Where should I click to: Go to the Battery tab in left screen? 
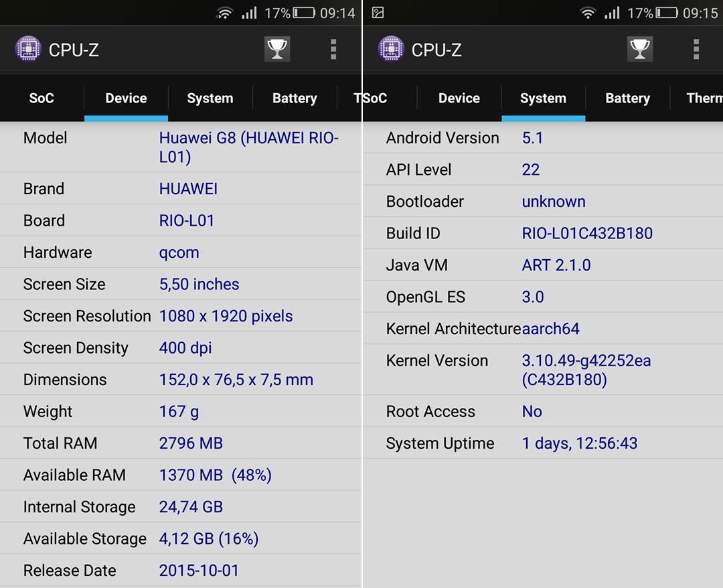(x=295, y=98)
